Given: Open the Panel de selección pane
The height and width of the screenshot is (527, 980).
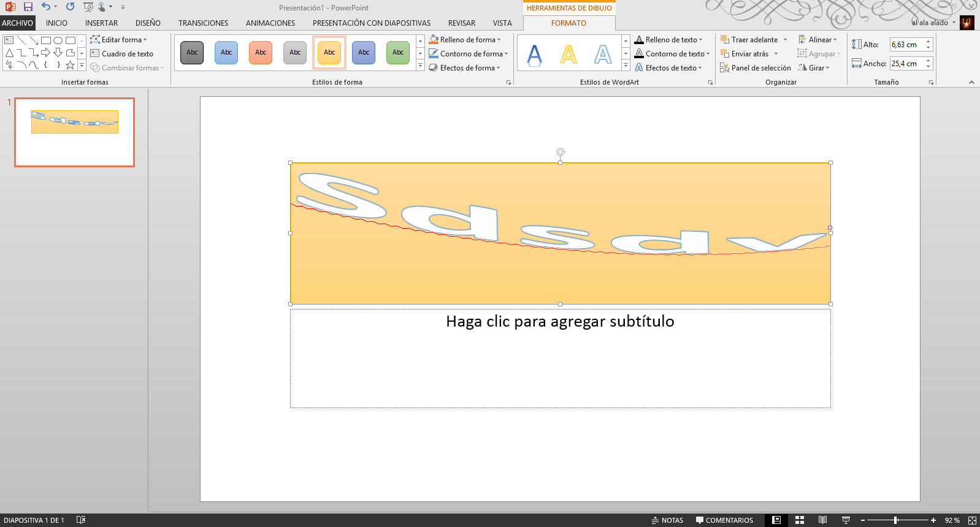Looking at the screenshot, I should click(756, 68).
